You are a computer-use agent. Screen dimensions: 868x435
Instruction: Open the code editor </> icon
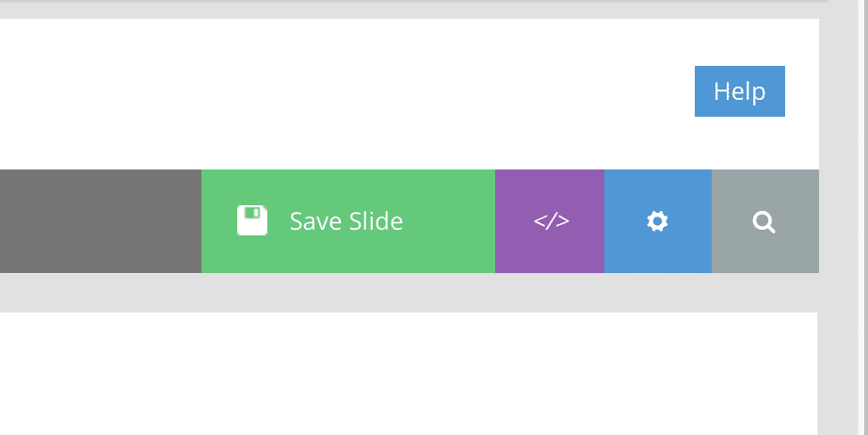(x=552, y=221)
